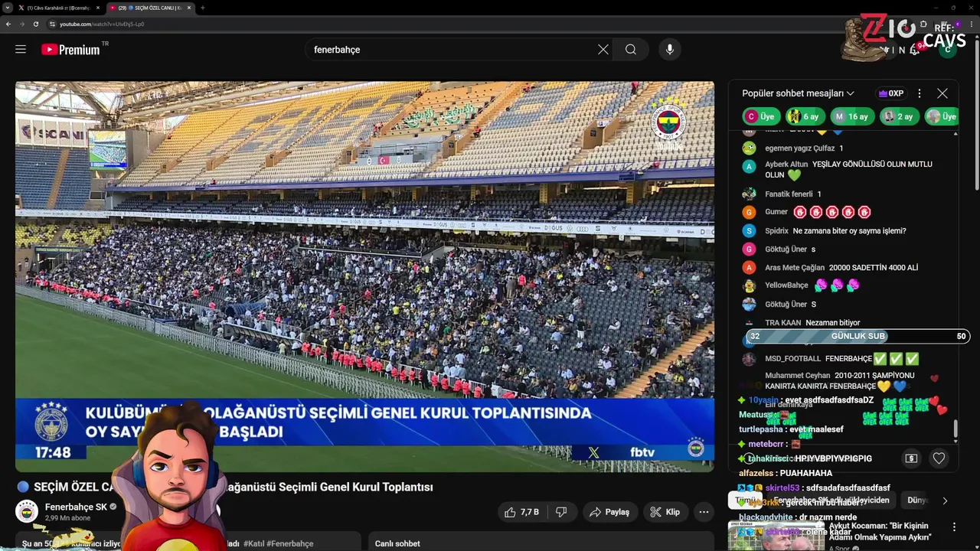Select the SEÇİM ÖZEL CANLI YouTube tab
The width and height of the screenshot is (980, 551).
coord(149,8)
